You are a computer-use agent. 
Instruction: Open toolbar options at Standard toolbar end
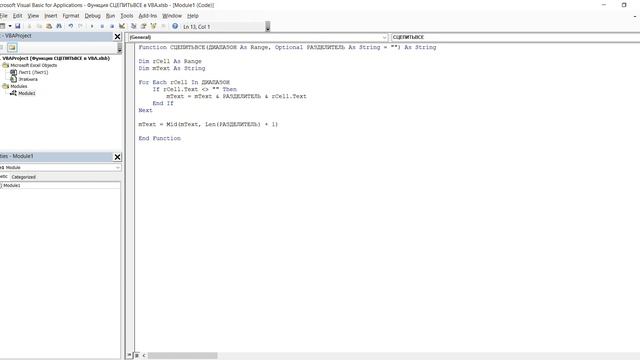point(268,27)
